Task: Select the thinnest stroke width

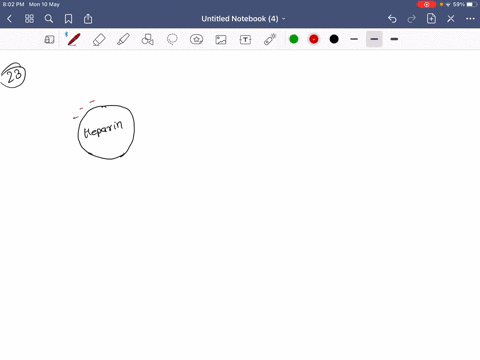Action: 354,39
